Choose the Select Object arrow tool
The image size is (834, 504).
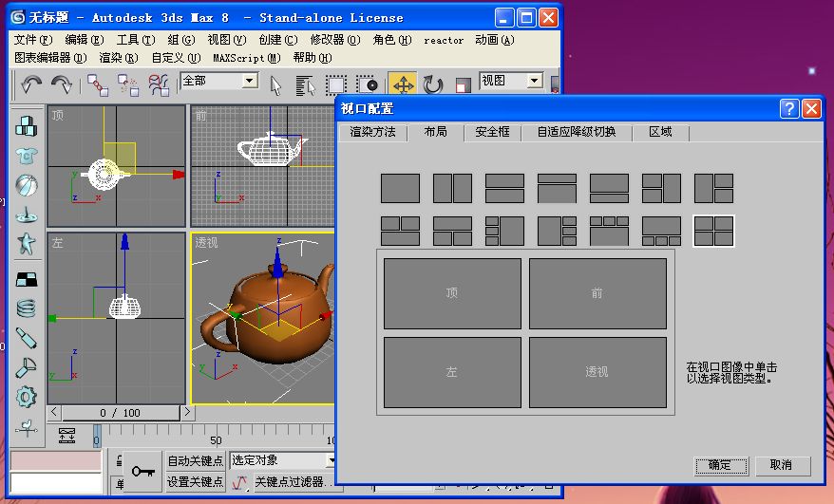pos(275,85)
